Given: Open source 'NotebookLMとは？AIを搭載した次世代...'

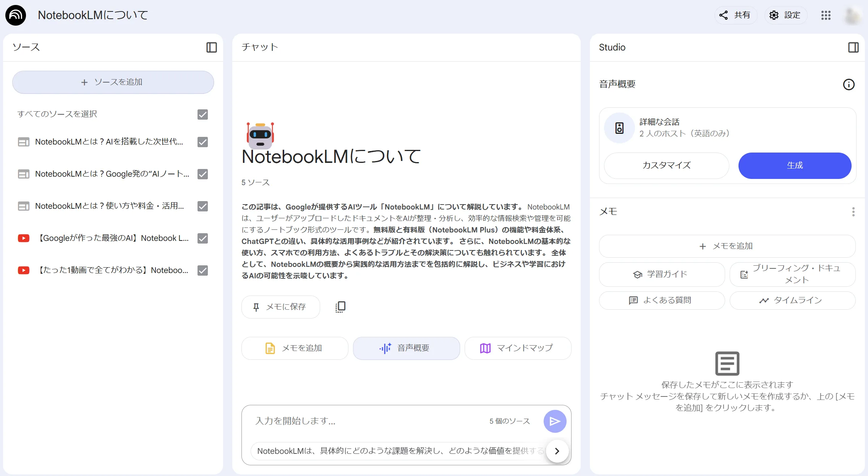Looking at the screenshot, I should pos(109,142).
